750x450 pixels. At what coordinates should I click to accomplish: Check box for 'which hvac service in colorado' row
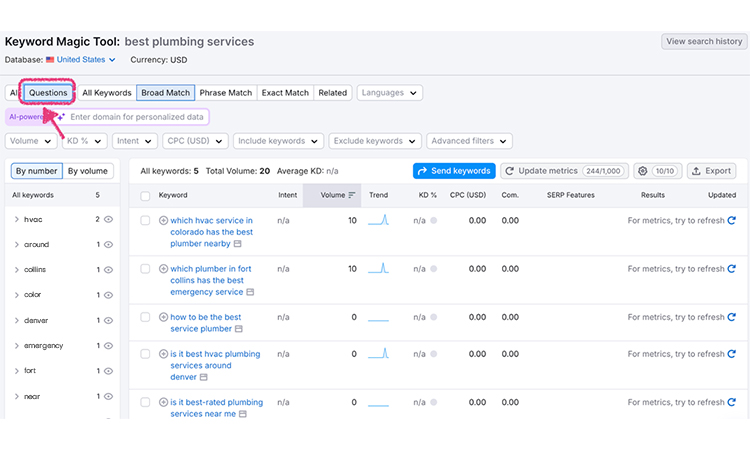tap(145, 220)
